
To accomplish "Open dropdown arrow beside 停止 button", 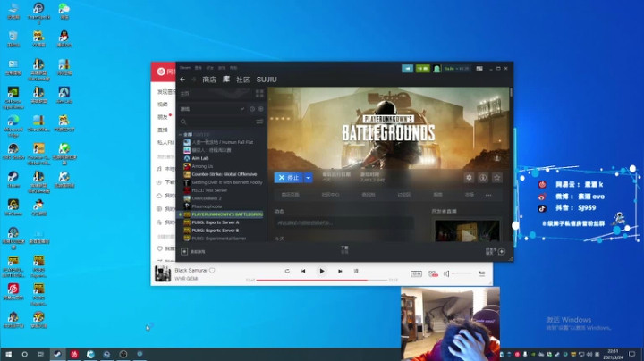I will coord(308,178).
